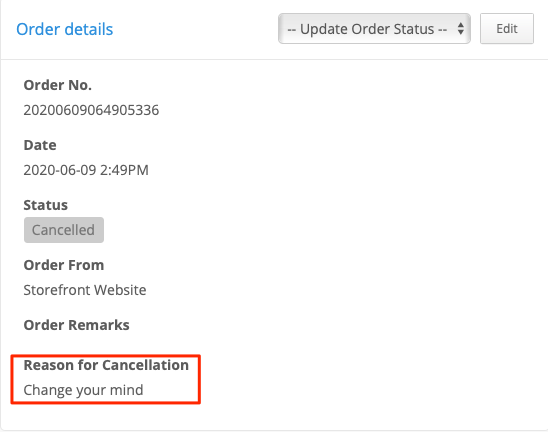548x432 pixels.
Task: Click the Order details heading
Action: [x=65, y=29]
